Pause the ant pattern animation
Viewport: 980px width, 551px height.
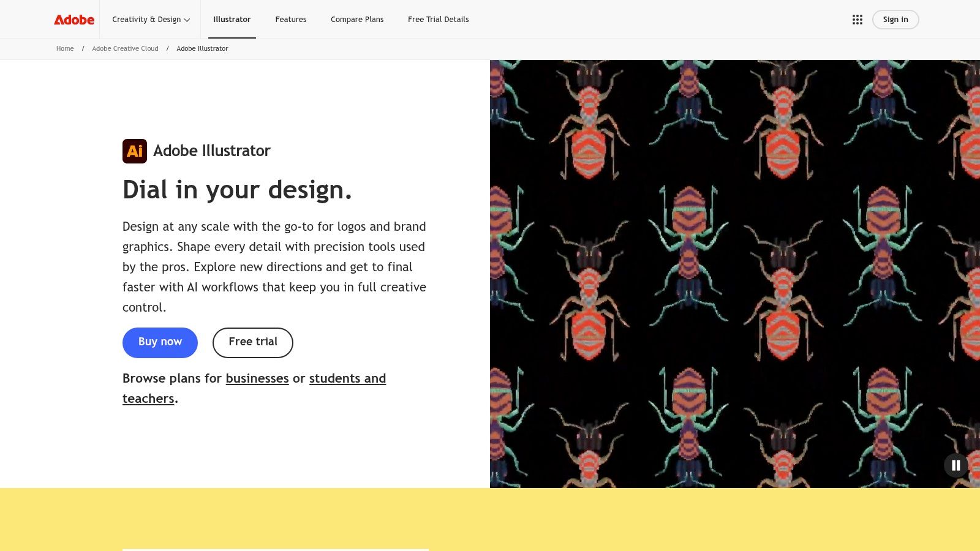point(956,465)
